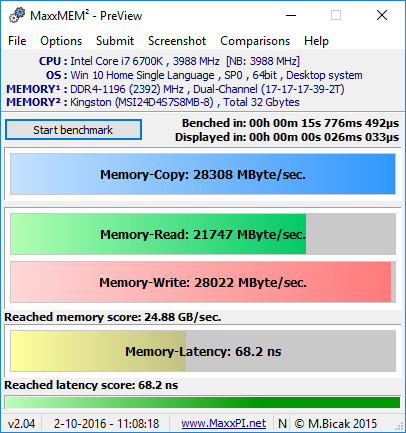Image resolution: width=406 pixels, height=433 pixels.
Task: Open the Comparisons menu
Action: point(255,41)
